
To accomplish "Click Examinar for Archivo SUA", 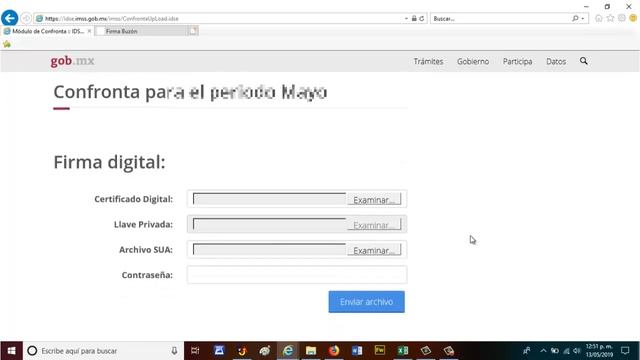I will pos(374,250).
